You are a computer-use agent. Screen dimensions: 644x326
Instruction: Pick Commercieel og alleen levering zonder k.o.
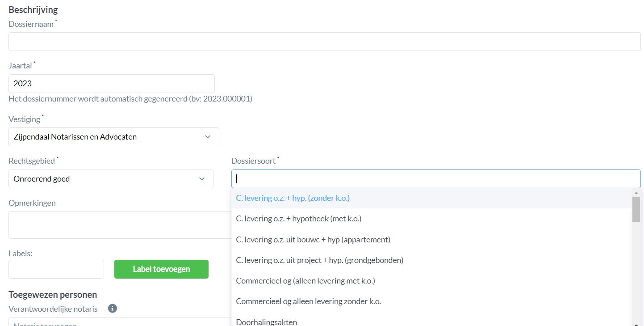(x=308, y=301)
